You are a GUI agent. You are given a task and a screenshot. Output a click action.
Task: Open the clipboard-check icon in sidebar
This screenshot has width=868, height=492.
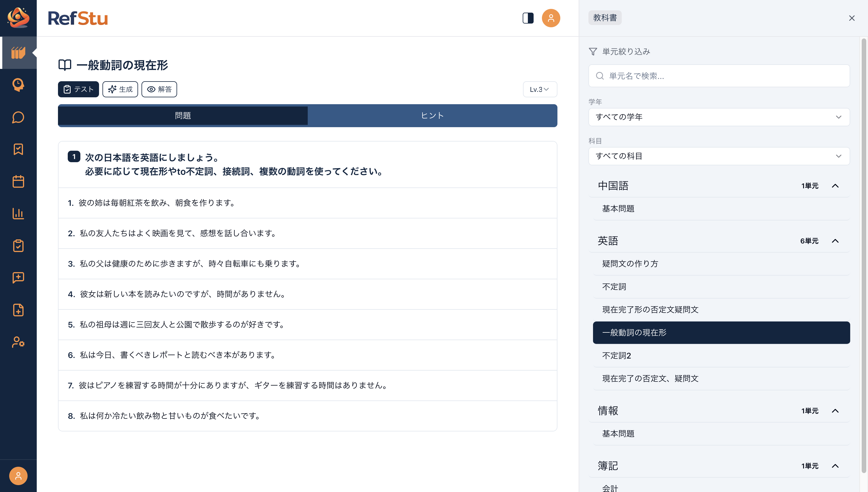click(x=18, y=246)
